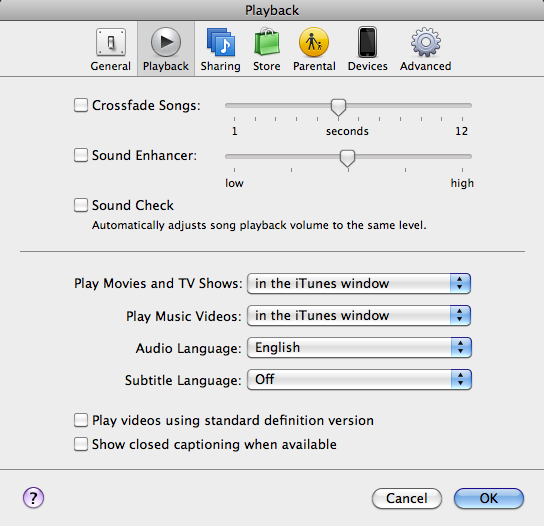Switch to the Advanced tab label

426,66
